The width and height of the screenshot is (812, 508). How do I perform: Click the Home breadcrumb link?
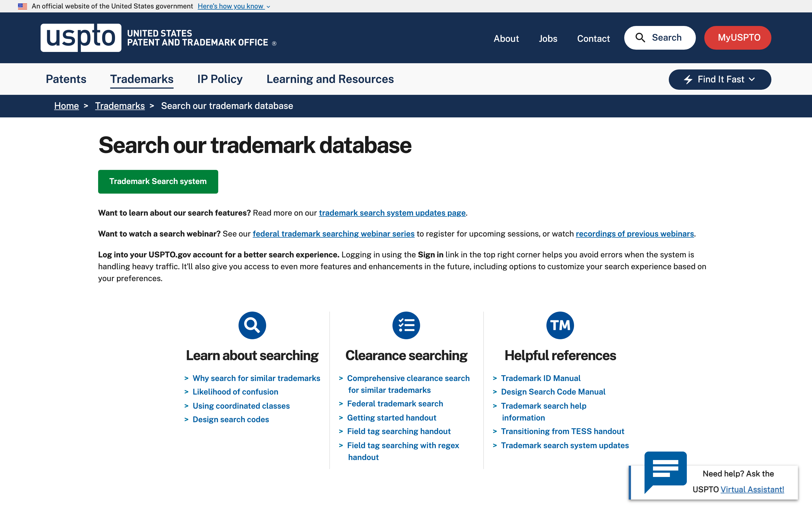pos(67,106)
